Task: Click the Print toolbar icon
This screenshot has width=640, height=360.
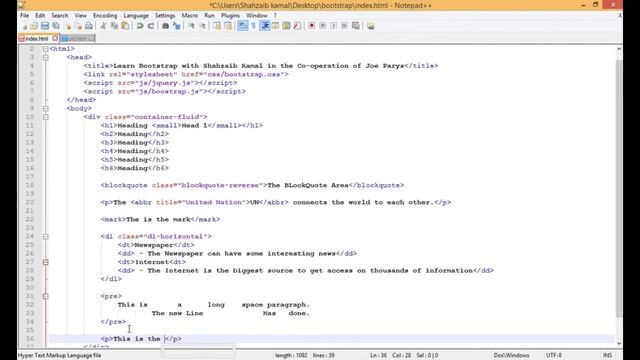Action: click(x=89, y=26)
